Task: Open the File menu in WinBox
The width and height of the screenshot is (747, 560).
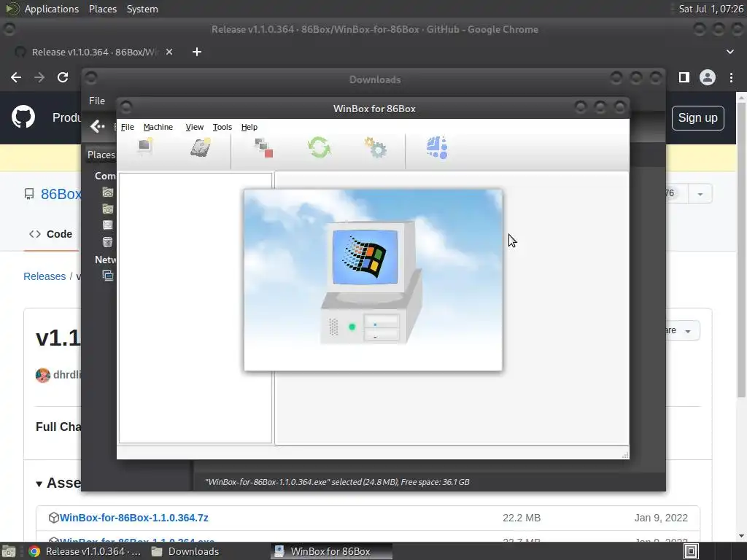Action: pyautogui.click(x=128, y=127)
